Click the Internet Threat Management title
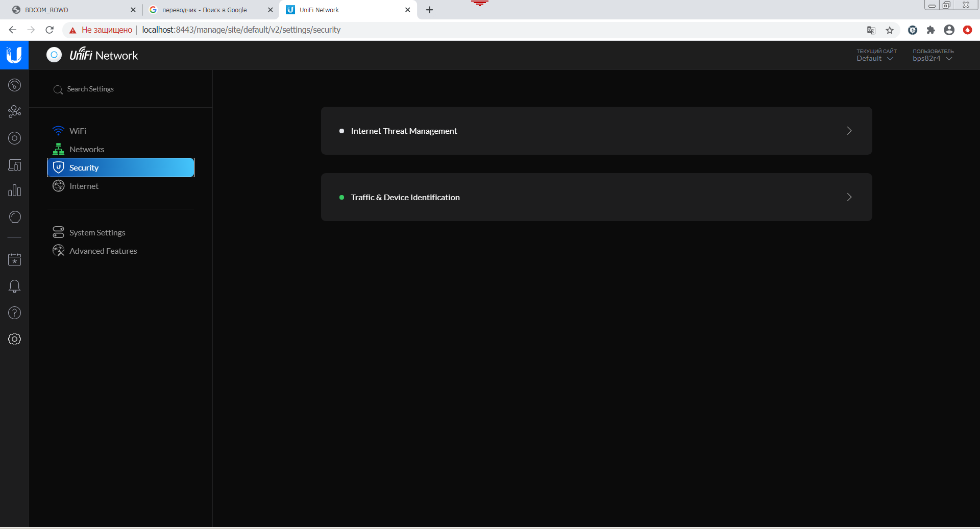Viewport: 980px width, 529px height. tap(404, 131)
